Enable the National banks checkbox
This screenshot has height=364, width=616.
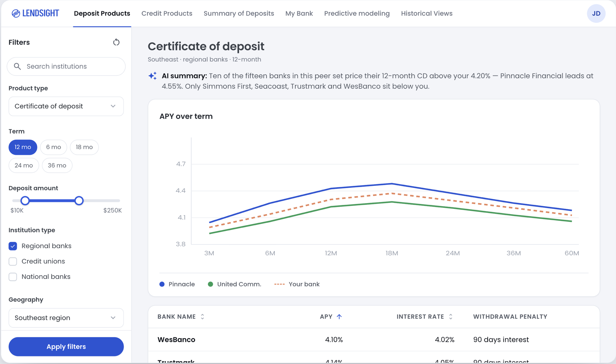click(x=13, y=277)
